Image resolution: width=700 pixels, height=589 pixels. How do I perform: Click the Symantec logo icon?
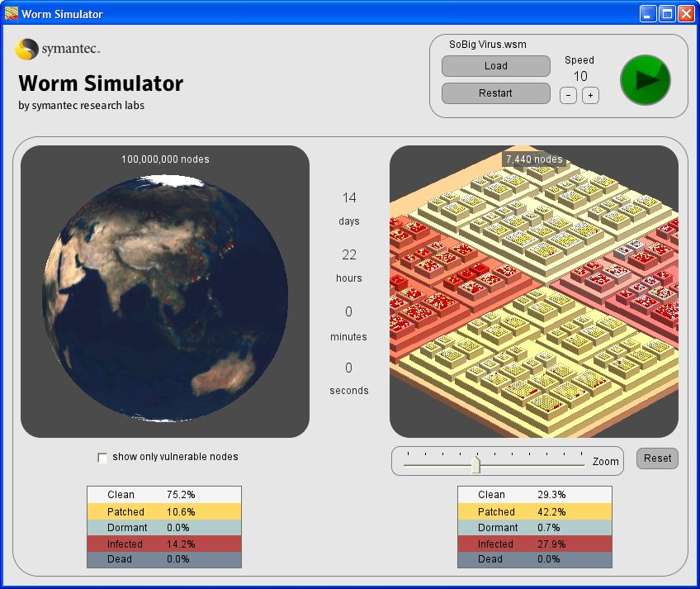point(26,50)
